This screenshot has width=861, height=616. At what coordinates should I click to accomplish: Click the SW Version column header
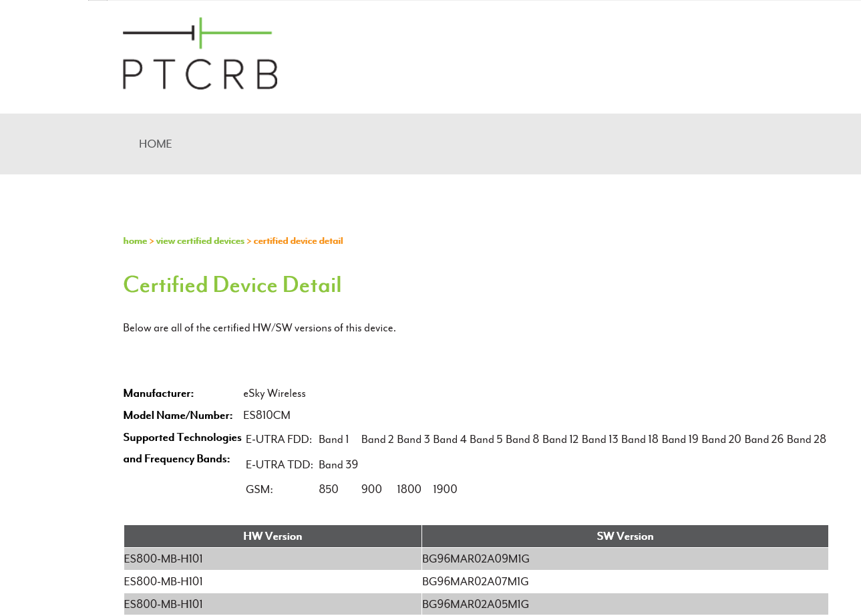tap(625, 536)
